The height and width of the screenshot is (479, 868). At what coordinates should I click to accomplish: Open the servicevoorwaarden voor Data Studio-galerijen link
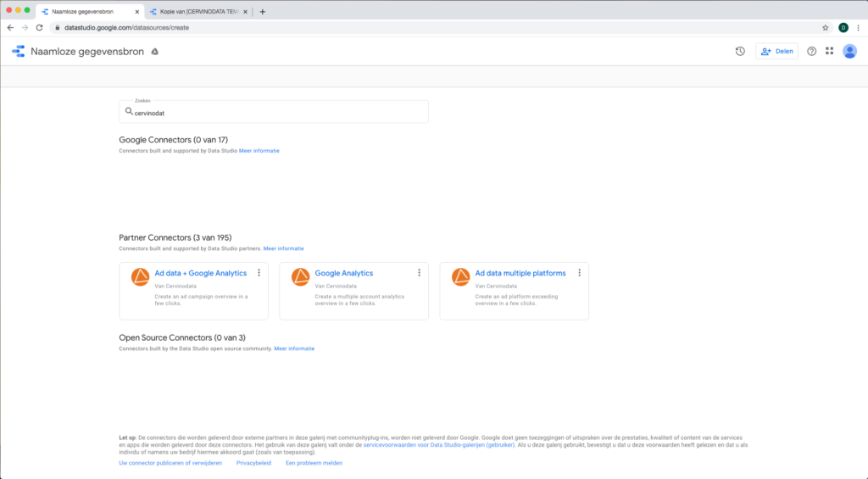coord(439,445)
